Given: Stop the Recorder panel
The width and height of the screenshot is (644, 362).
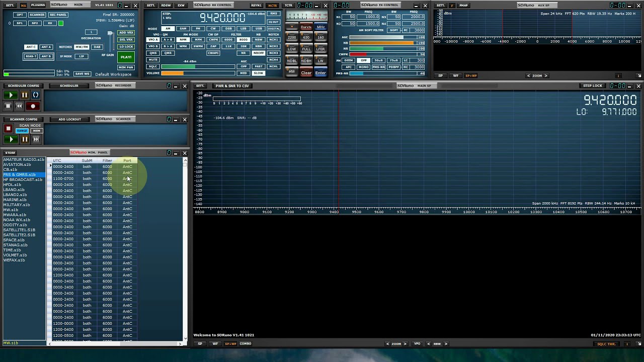Looking at the screenshot, I should tap(8, 106).
